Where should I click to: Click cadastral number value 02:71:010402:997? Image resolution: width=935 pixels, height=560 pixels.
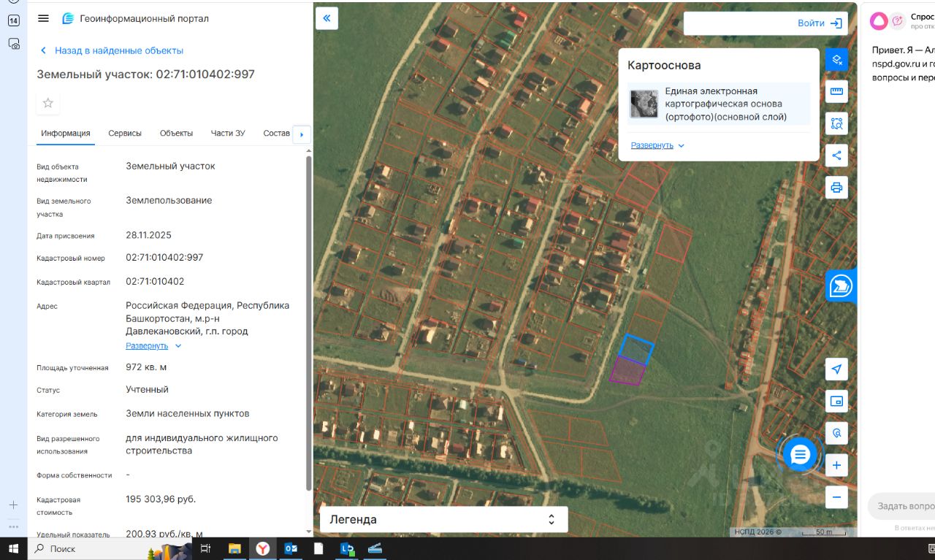click(x=164, y=258)
